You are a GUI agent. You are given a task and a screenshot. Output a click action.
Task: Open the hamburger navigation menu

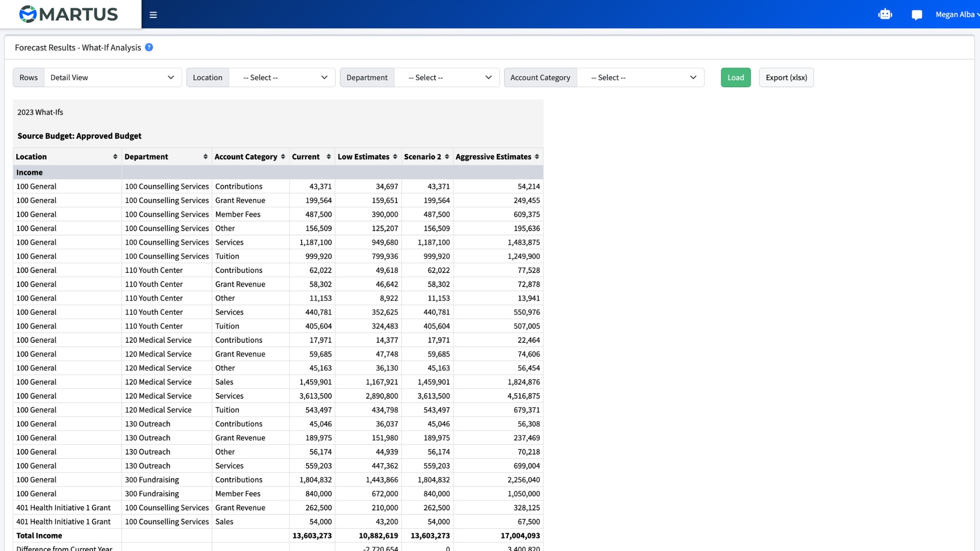153,15
